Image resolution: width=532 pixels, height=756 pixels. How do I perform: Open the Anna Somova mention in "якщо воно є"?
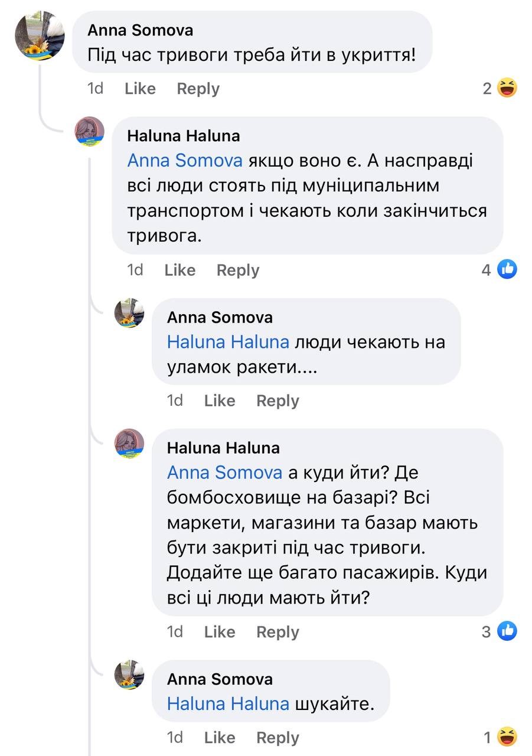pyautogui.click(x=185, y=161)
